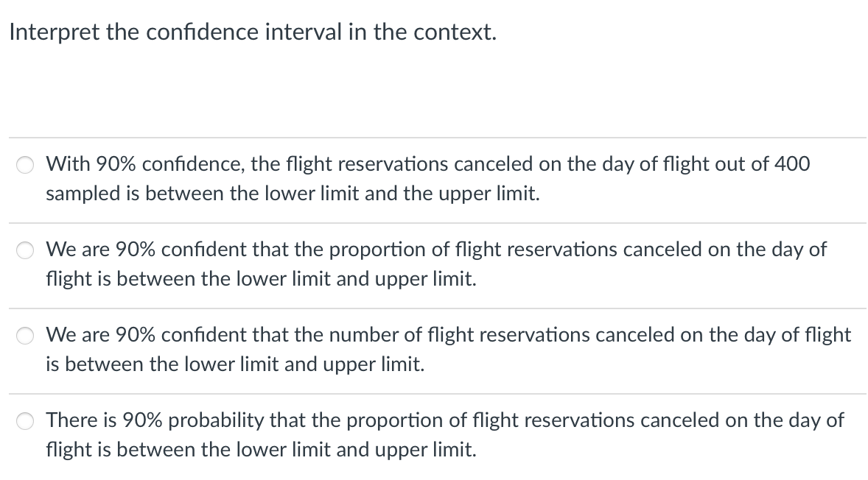
Task: Select the option about proportion being between limits
Action: [x=25, y=250]
